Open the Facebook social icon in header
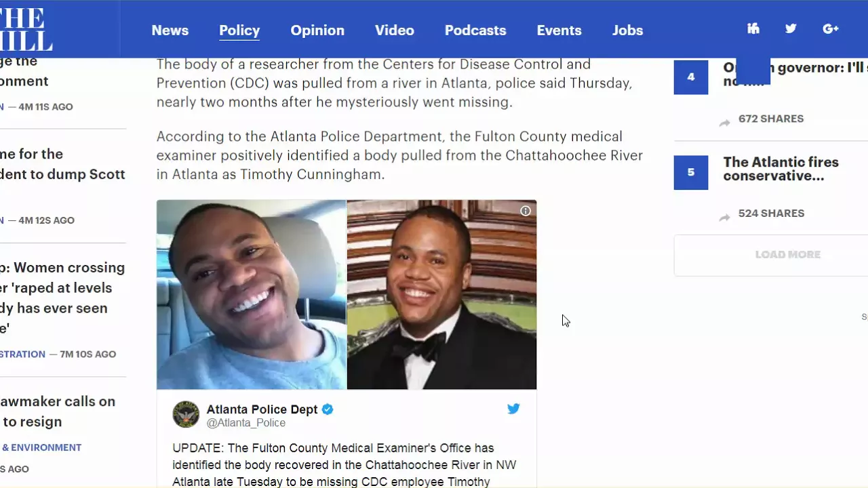 click(753, 28)
